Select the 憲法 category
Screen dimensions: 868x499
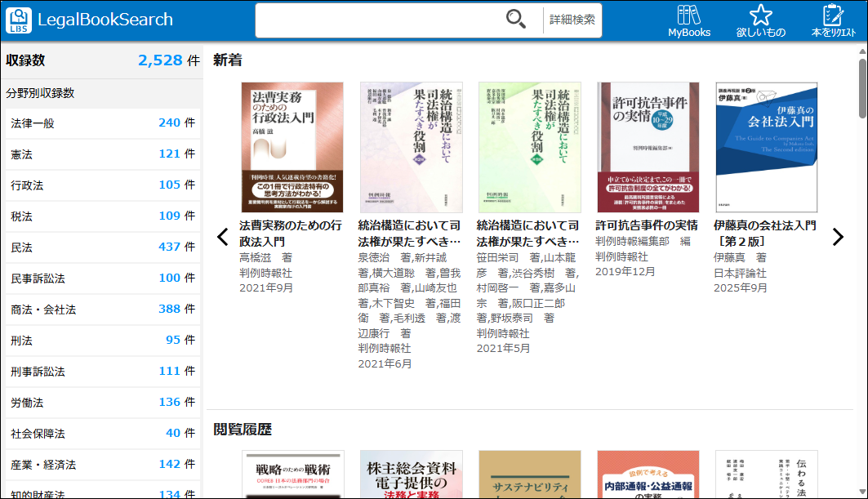click(102, 154)
